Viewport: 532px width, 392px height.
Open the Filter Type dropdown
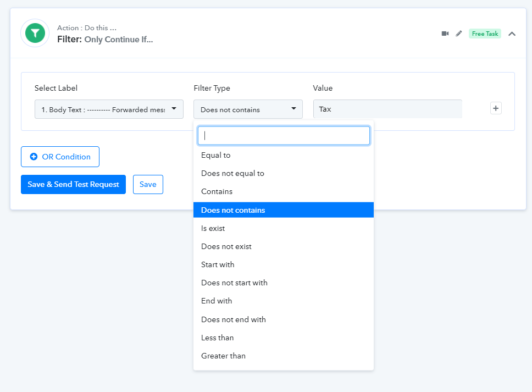point(248,109)
